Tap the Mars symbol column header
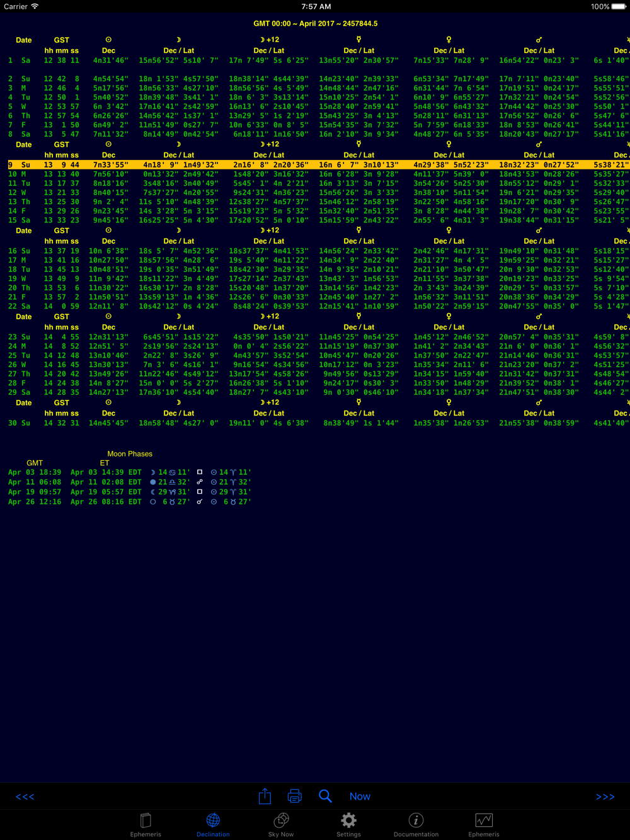This screenshot has height=840, width=630. point(539,40)
